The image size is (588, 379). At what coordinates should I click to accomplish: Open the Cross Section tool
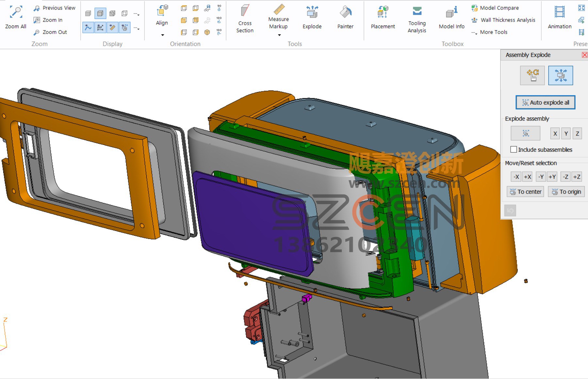(245, 19)
